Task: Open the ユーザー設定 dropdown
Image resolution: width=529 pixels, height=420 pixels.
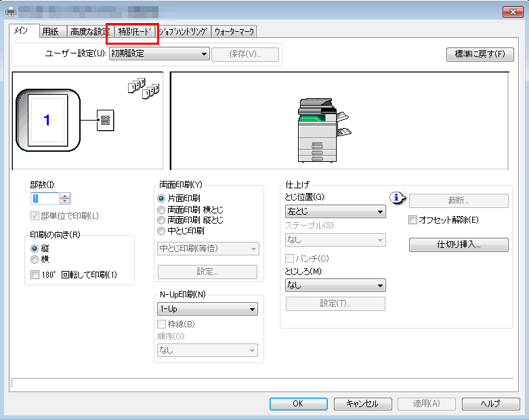Action: coord(159,54)
